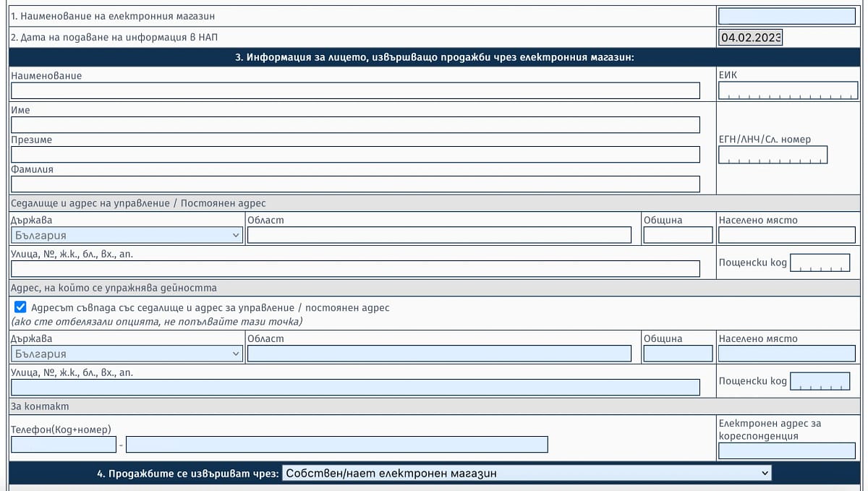Click the street address field under Седалище

tap(355, 269)
